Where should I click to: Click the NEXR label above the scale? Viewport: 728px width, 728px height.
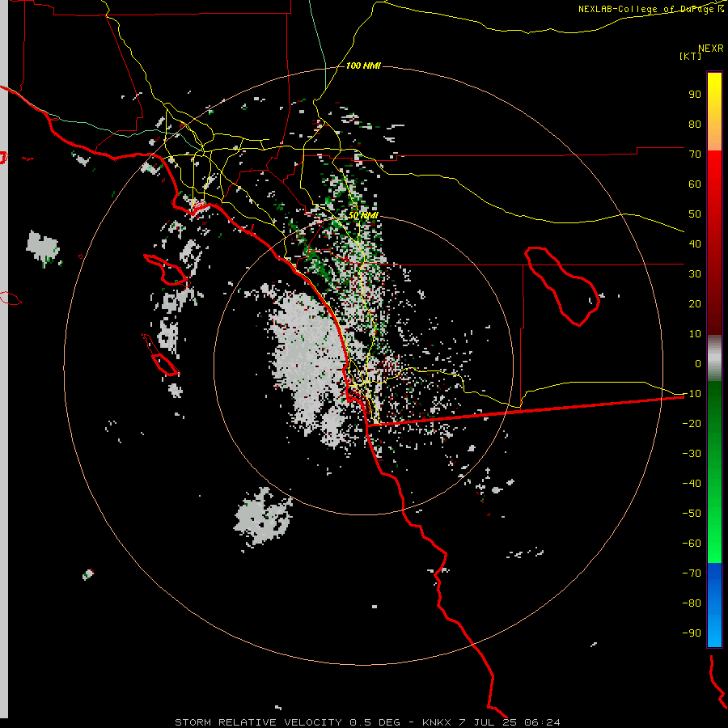tap(710, 49)
